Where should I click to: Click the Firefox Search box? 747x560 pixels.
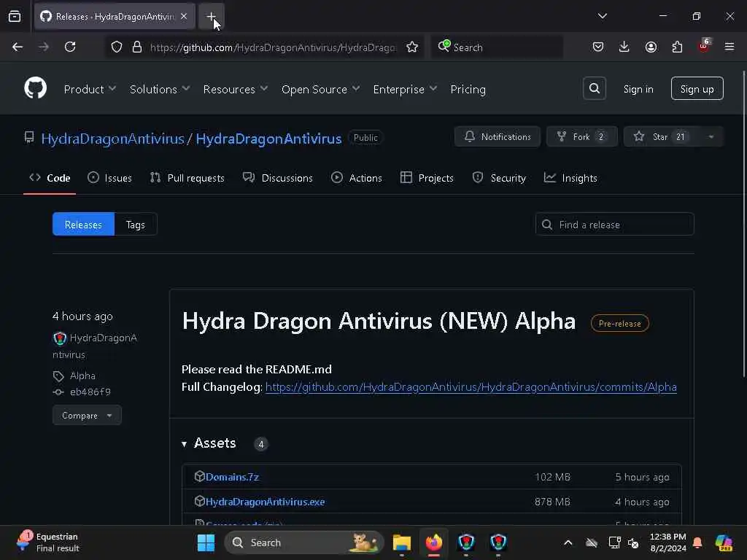[497, 47]
